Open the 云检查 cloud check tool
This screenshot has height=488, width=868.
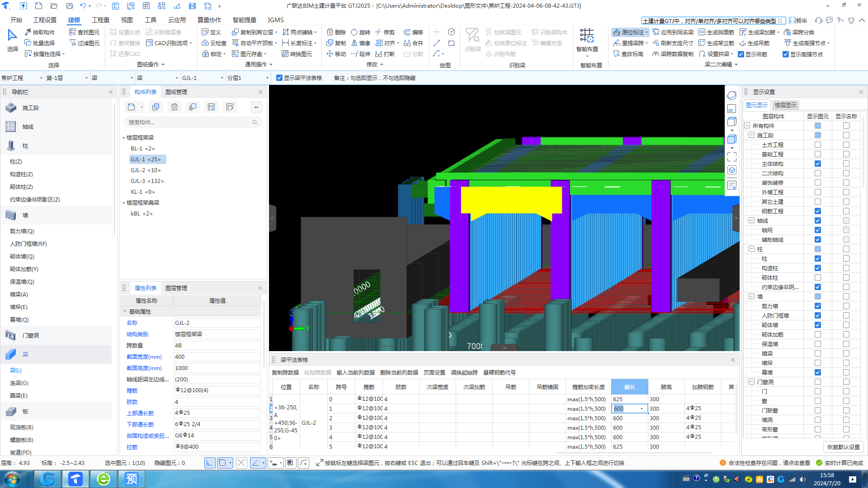[214, 43]
